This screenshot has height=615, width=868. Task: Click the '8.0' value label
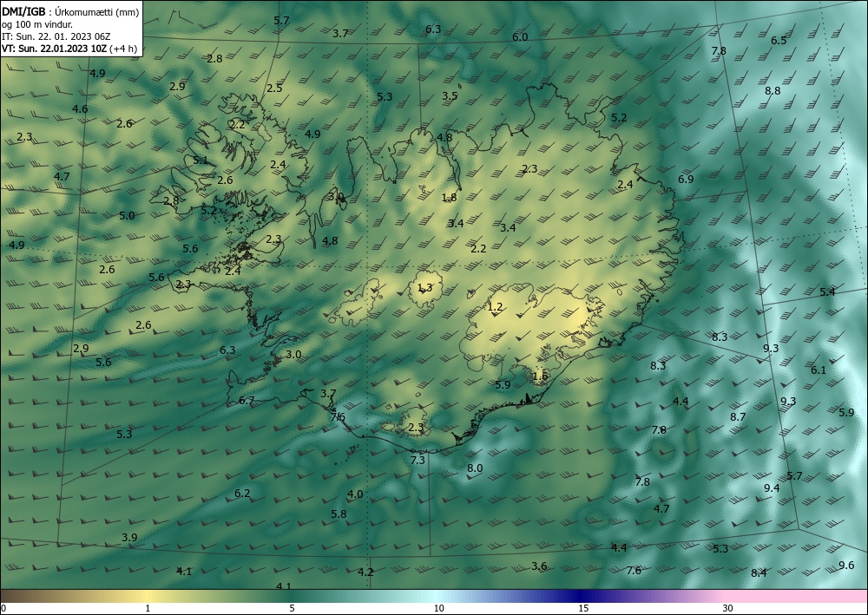pos(475,468)
